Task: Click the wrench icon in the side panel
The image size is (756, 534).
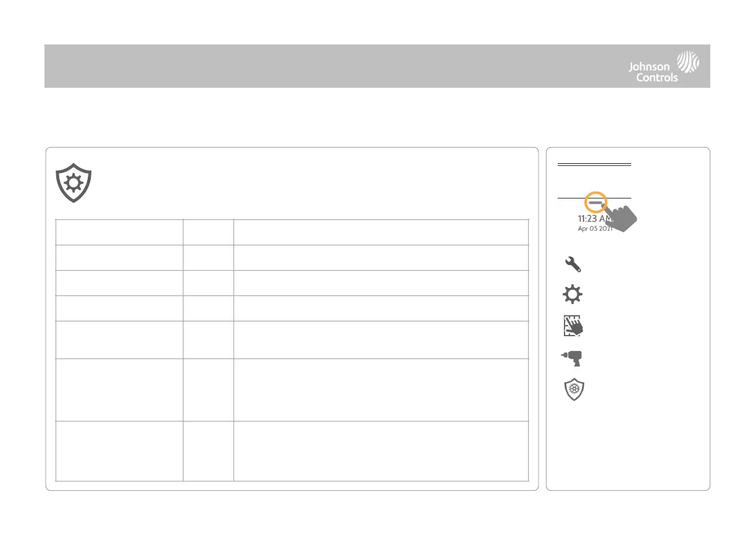Action: point(573,265)
